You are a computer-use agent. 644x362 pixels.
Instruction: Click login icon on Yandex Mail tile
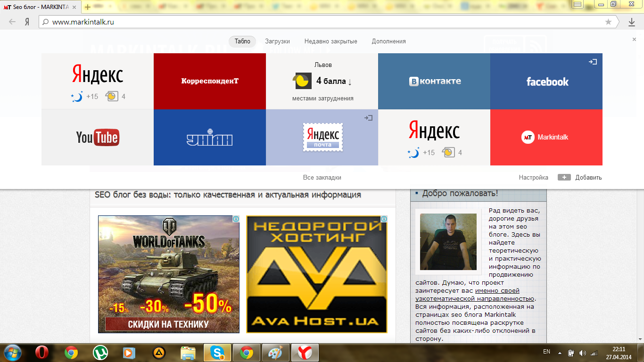coord(369,118)
